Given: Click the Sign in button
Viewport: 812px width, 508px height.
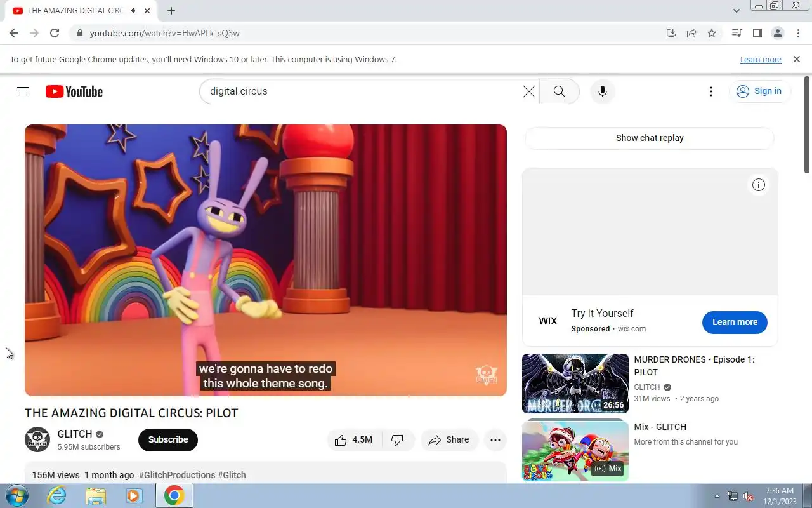Looking at the screenshot, I should pos(759,91).
